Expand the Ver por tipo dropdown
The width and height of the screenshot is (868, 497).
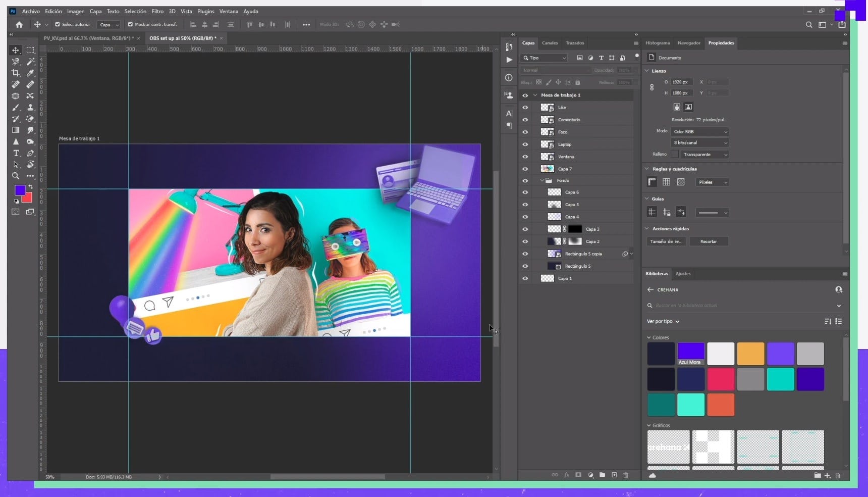click(x=663, y=321)
